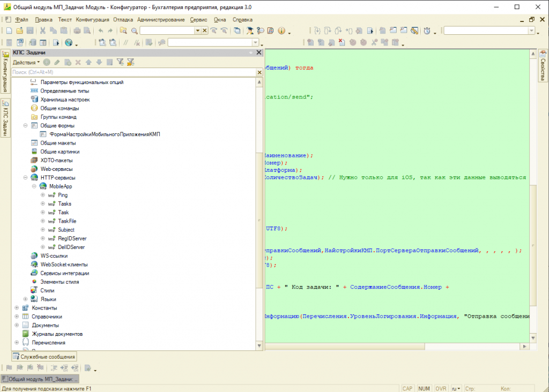The image size is (549, 392).
Task: Click the Open file folder icon
Action: tap(19, 31)
